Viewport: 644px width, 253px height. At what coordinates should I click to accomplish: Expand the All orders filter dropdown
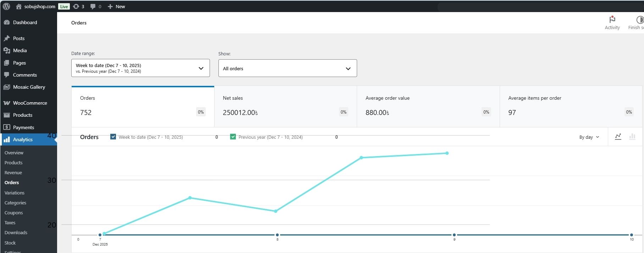pyautogui.click(x=287, y=68)
